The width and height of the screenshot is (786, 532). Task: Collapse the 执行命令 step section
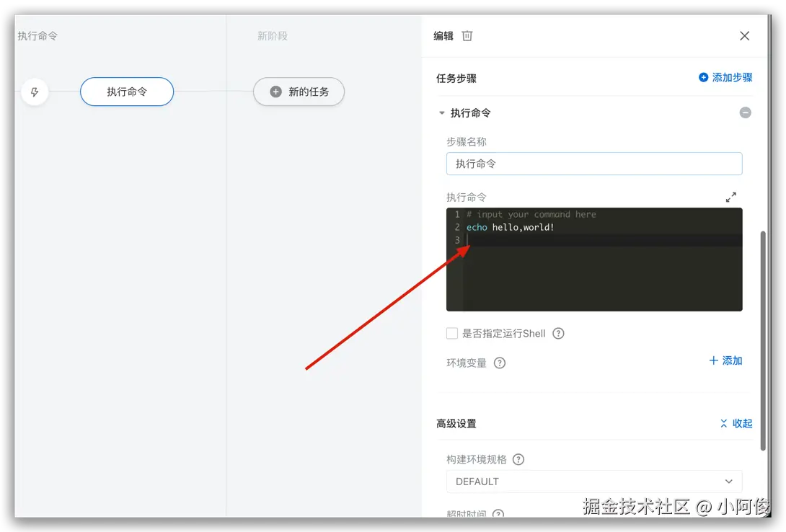[441, 113]
